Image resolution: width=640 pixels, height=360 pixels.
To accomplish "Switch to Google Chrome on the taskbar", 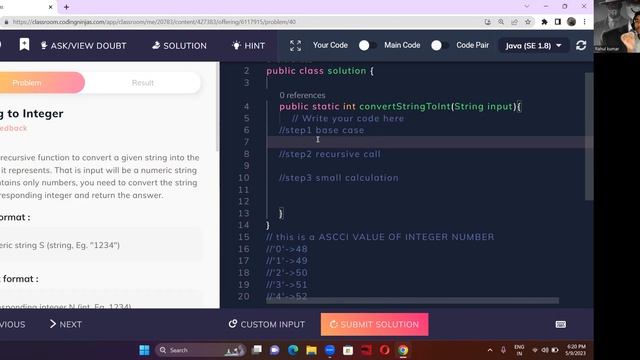I will (x=403, y=350).
